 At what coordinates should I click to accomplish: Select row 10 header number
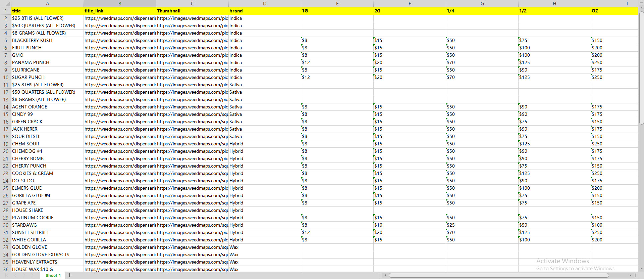(x=6, y=77)
